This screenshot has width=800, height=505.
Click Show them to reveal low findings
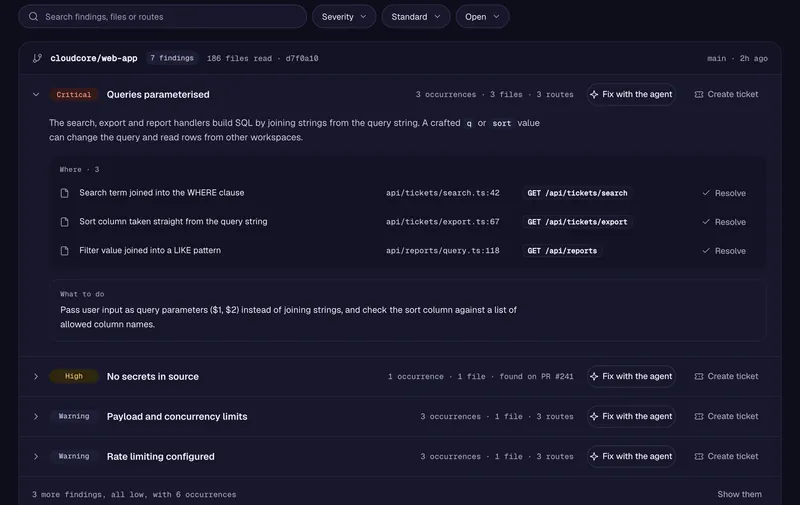point(739,494)
